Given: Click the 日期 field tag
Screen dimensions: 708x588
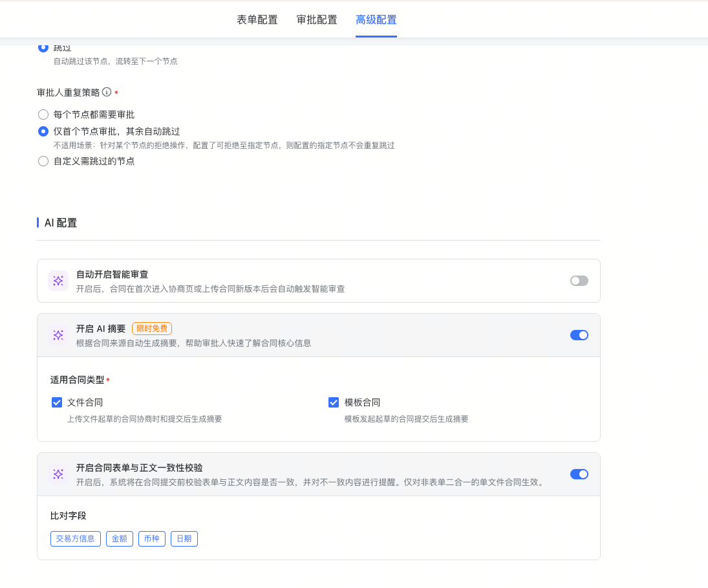Looking at the screenshot, I should tap(184, 539).
